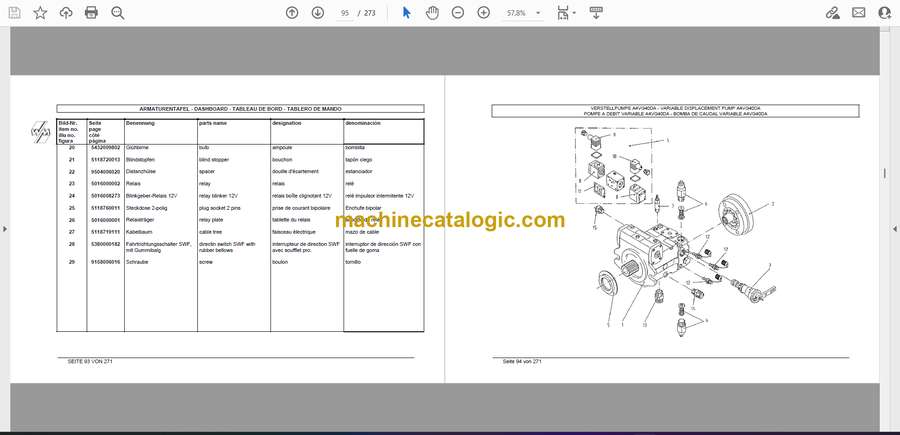
Task: Click the 'parts name' column header
Action: click(212, 123)
